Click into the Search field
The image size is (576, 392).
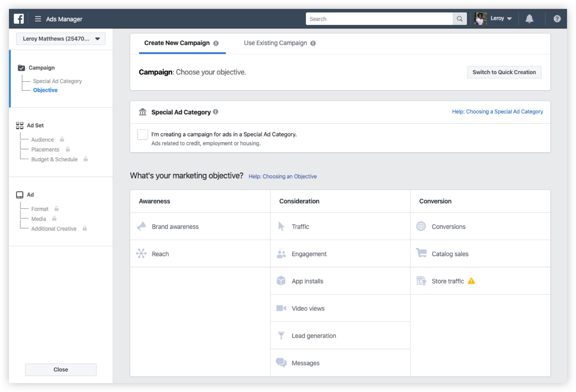(x=379, y=19)
